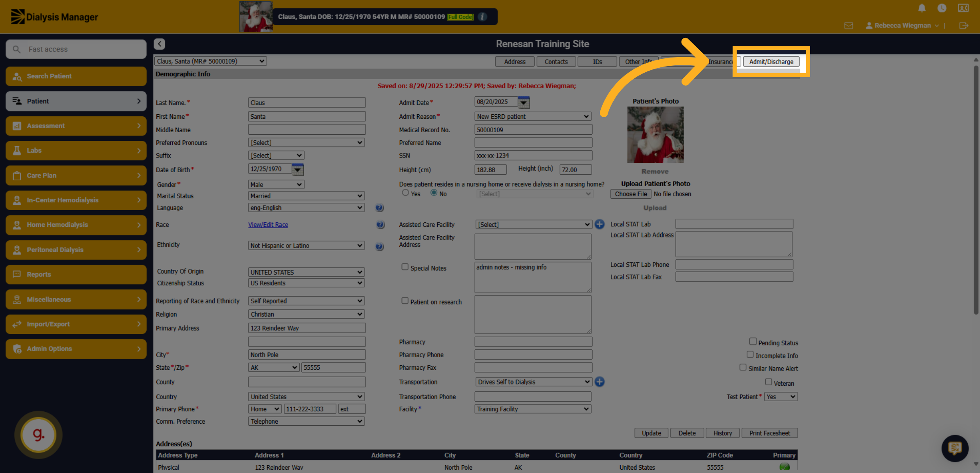
Task: Expand Admit Reason dropdown
Action: point(533,117)
